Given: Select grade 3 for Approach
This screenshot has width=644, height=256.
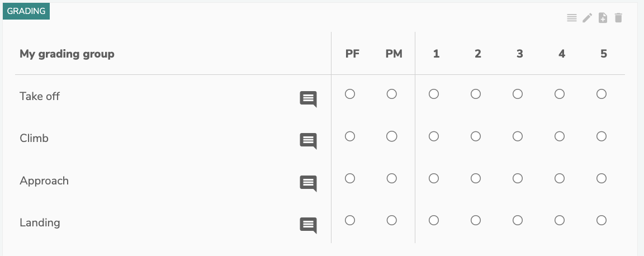Looking at the screenshot, I should pyautogui.click(x=518, y=178).
